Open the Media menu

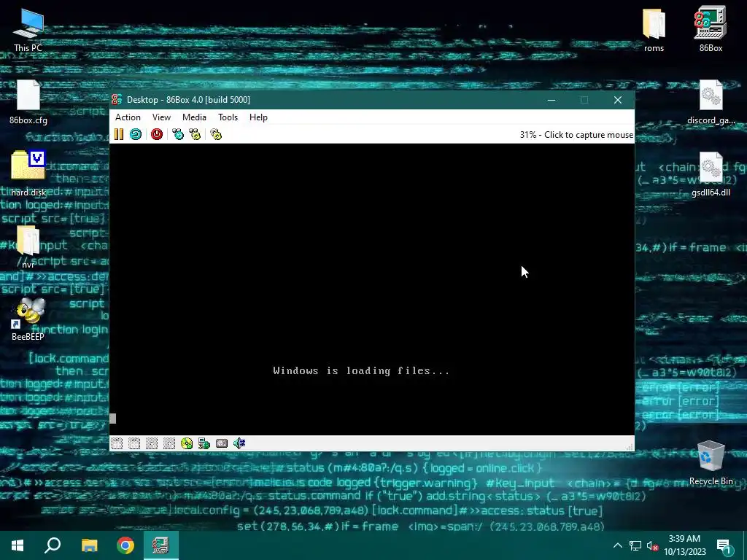(x=194, y=117)
